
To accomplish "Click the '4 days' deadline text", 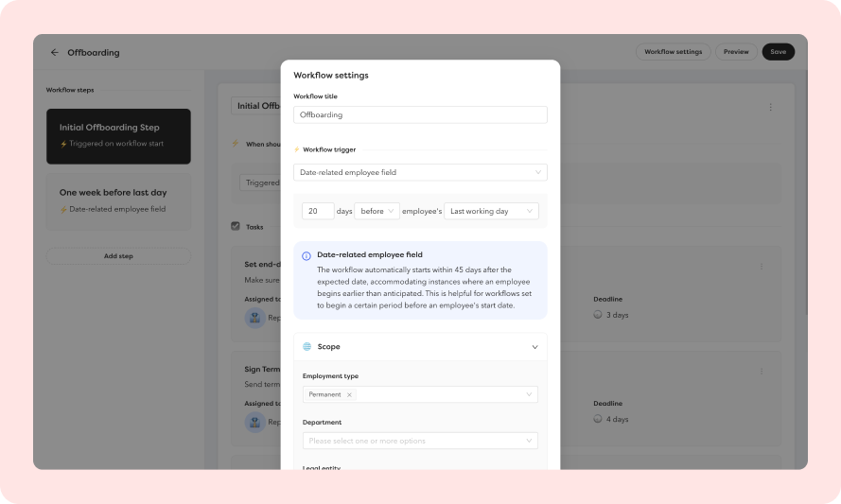I will [618, 419].
